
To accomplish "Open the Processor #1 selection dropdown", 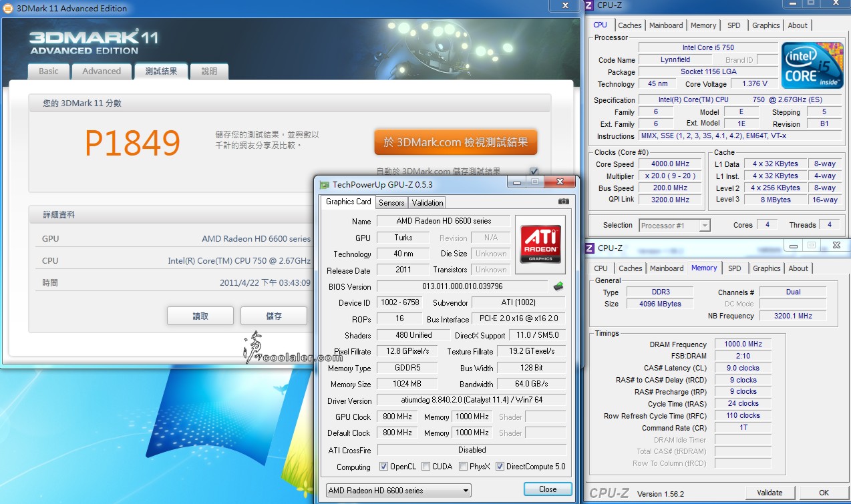I will tap(675, 226).
